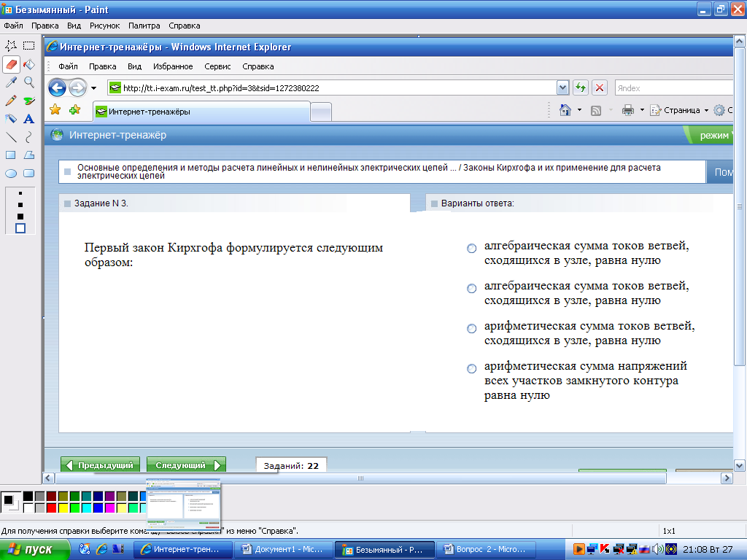747x560 pixels.
Task: Open the recent pages dropdown next to forward arrow
Action: 94,88
